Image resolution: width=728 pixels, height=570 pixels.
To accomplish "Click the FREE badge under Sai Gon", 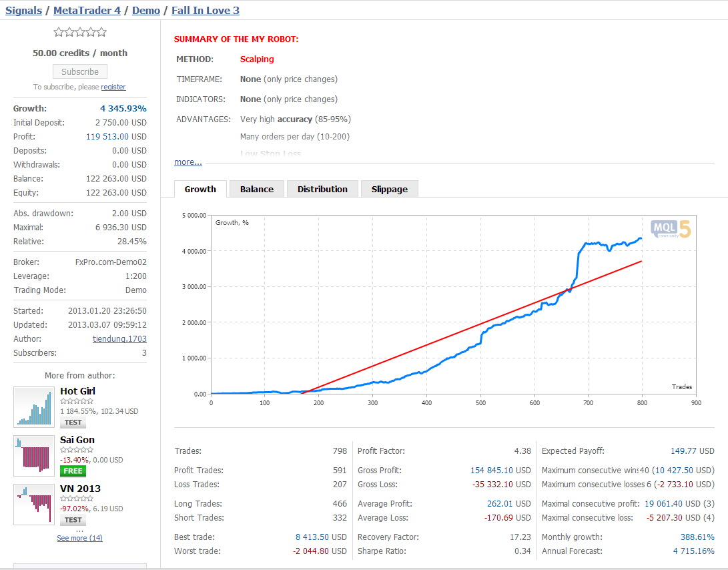I will [x=73, y=471].
